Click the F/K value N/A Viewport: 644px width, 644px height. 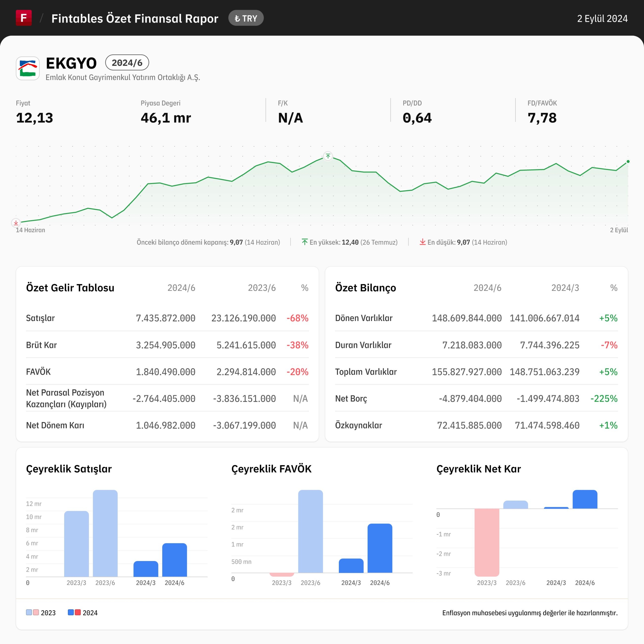(290, 118)
